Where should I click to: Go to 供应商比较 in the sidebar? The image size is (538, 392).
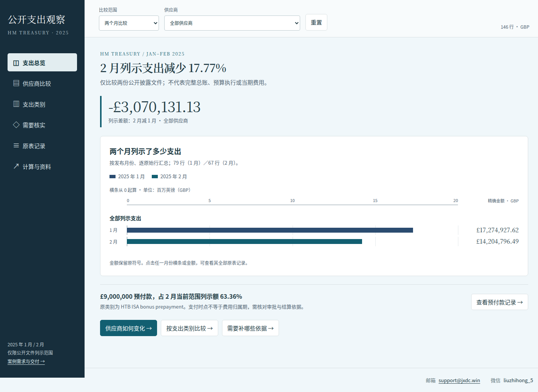(x=42, y=83)
